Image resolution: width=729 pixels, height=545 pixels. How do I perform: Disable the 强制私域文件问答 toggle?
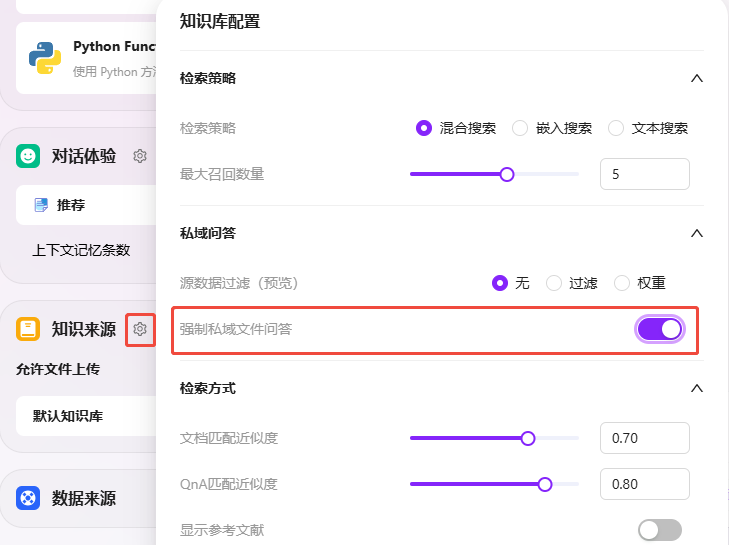pos(659,329)
